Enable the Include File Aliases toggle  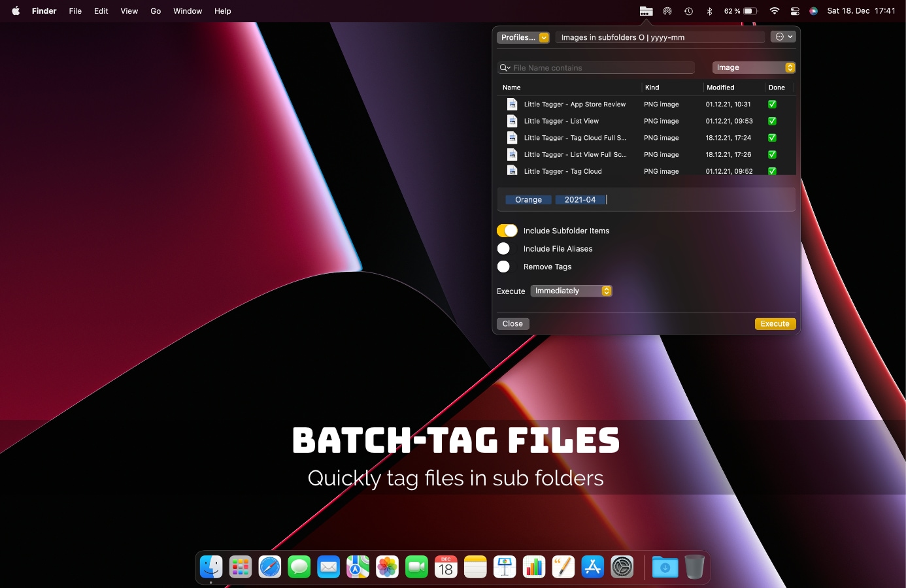(503, 248)
